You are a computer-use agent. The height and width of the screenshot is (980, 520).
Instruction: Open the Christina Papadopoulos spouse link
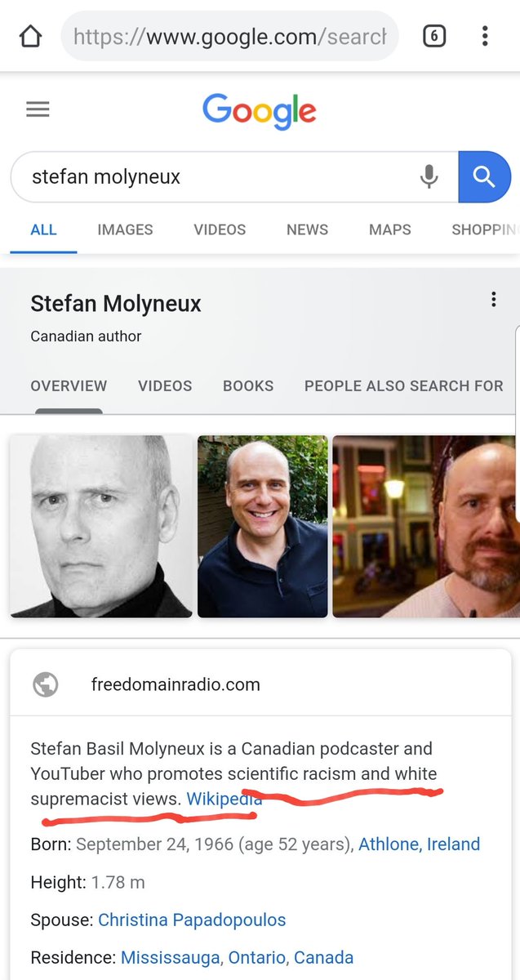click(x=192, y=920)
